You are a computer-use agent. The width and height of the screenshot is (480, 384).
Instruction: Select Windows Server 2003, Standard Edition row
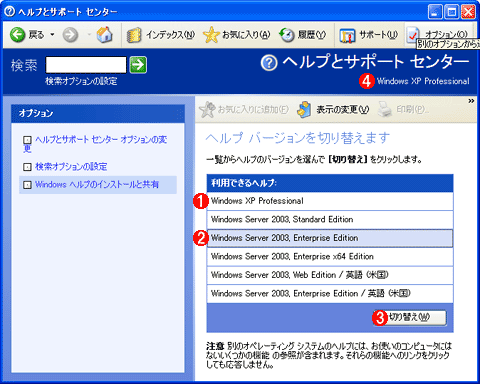(330, 219)
